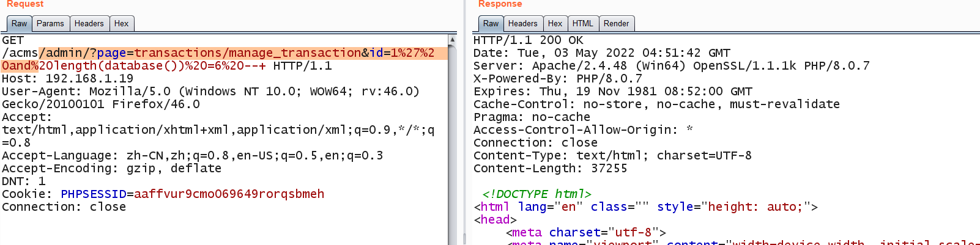Click the HTTP/1.1 200 OK status line
980x245 pixels.
pyautogui.click(x=529, y=40)
